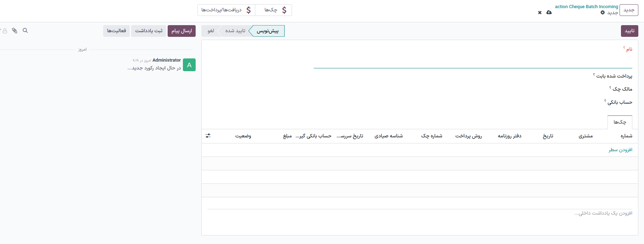This screenshot has height=244, width=644.
Task: Select the تایید شده status stage
Action: (235, 31)
